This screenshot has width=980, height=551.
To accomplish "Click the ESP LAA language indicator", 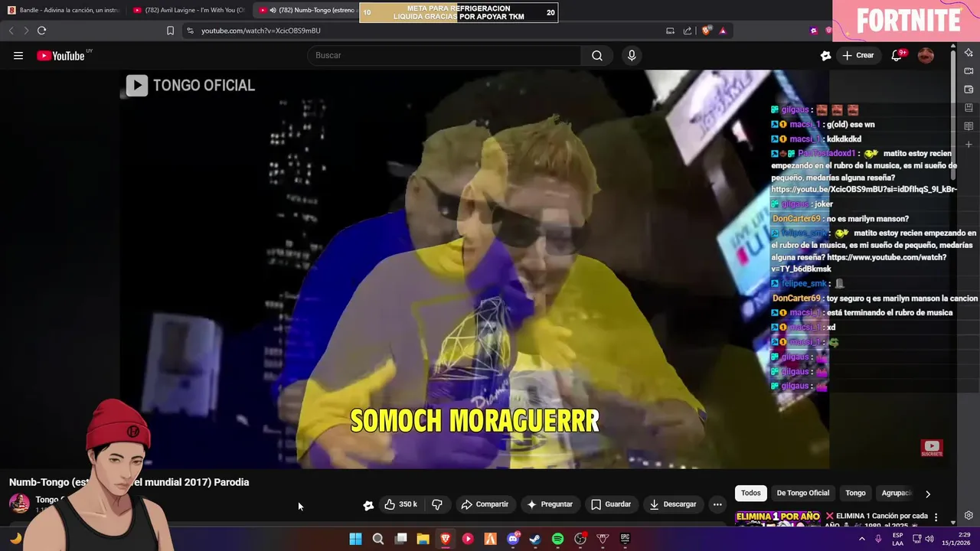I will [x=897, y=539].
